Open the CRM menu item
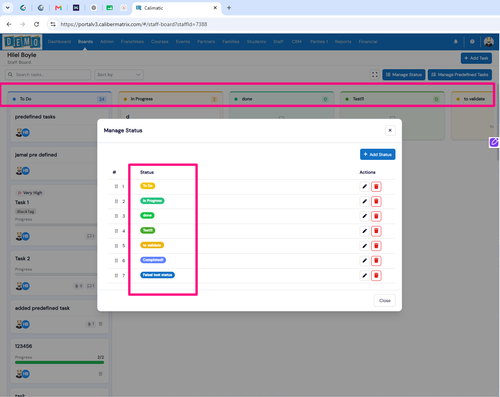Screen dimensions: 500x397 click(x=297, y=42)
